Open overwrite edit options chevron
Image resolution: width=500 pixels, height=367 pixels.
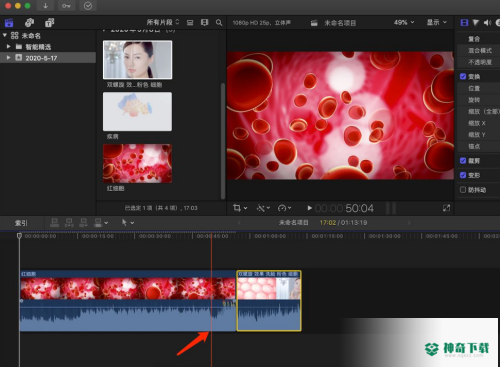click(106, 223)
